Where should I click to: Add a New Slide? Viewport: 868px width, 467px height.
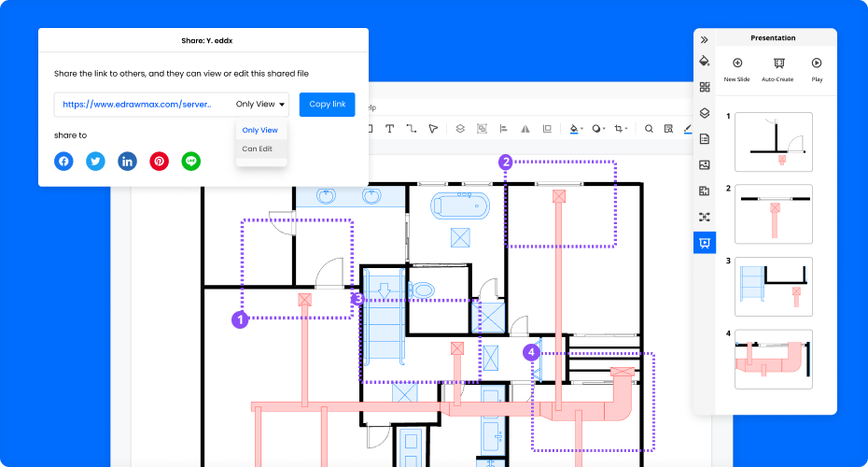[736, 69]
